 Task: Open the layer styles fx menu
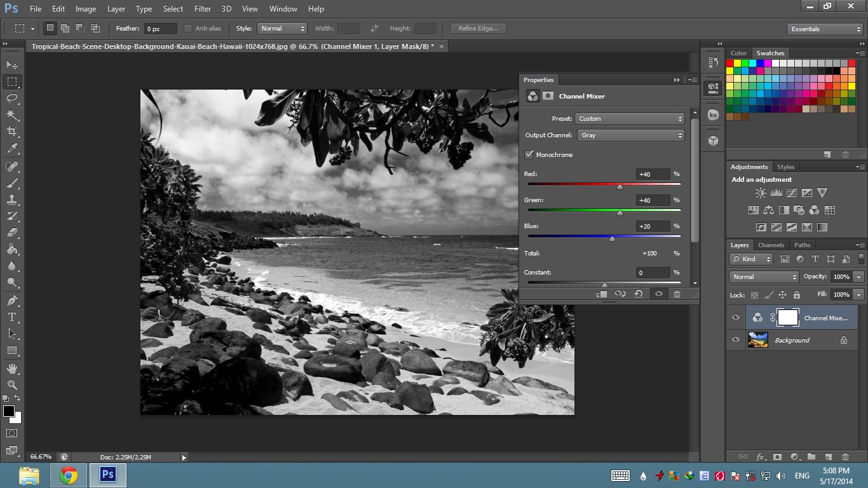click(760, 456)
